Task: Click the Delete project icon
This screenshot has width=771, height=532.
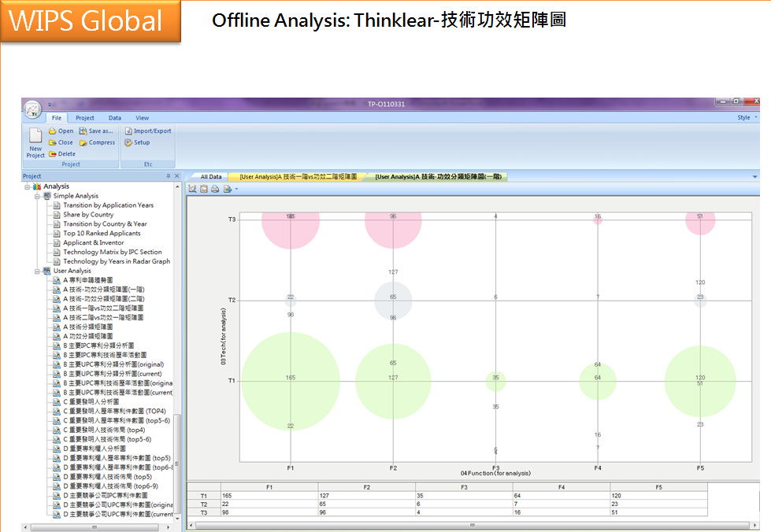Action: (x=53, y=154)
